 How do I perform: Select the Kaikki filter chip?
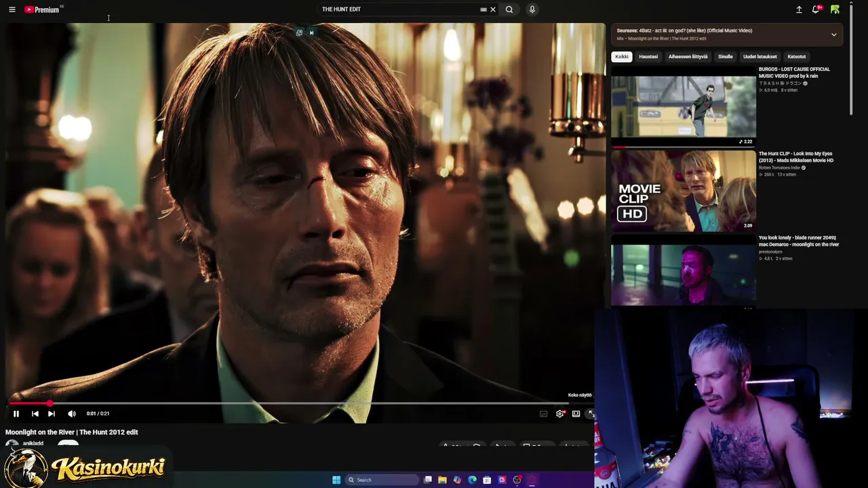tap(622, 57)
